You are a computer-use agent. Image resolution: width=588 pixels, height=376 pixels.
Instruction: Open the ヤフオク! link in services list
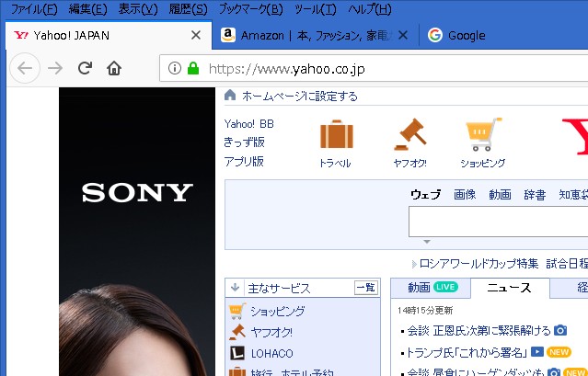[x=271, y=332]
